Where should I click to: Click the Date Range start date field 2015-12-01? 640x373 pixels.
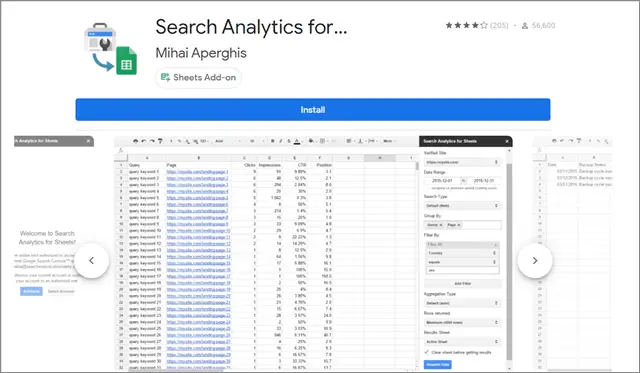click(x=442, y=180)
